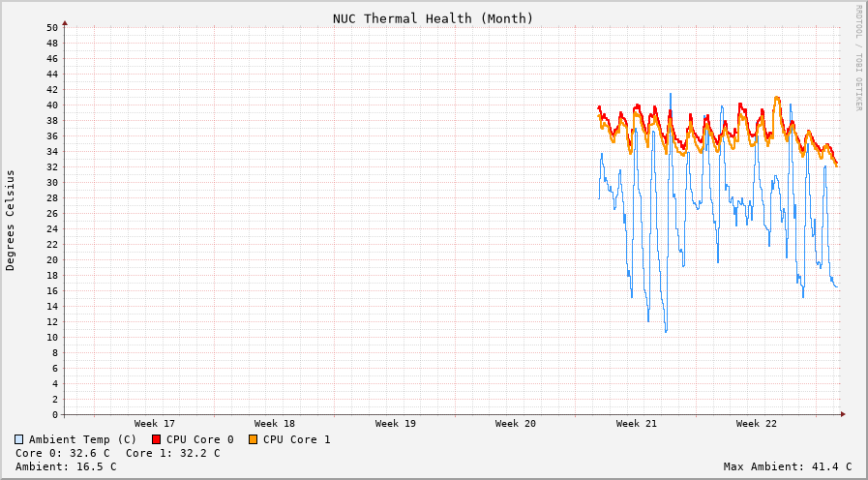Click the Ambient Temp (C) legend text
The width and height of the screenshot is (868, 480).
pyautogui.click(x=82, y=439)
